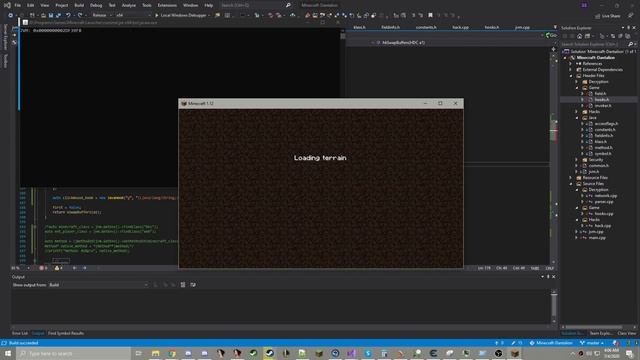Click the Visual Studio taskbar icon
This screenshot has height=360, width=640.
click(x=351, y=353)
